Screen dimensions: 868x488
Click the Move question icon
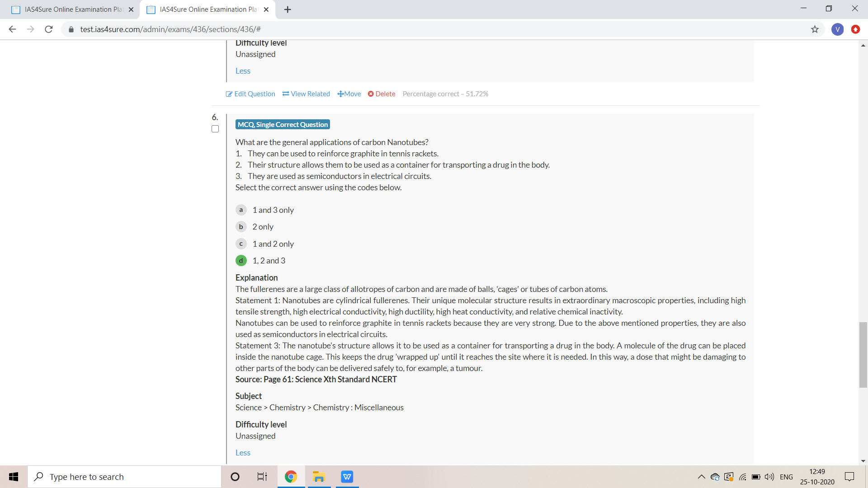(340, 94)
